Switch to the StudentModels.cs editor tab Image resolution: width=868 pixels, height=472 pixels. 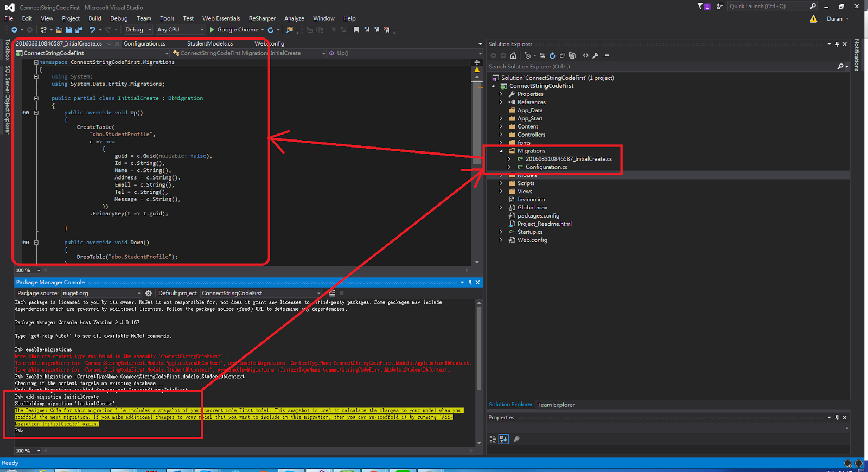point(210,44)
